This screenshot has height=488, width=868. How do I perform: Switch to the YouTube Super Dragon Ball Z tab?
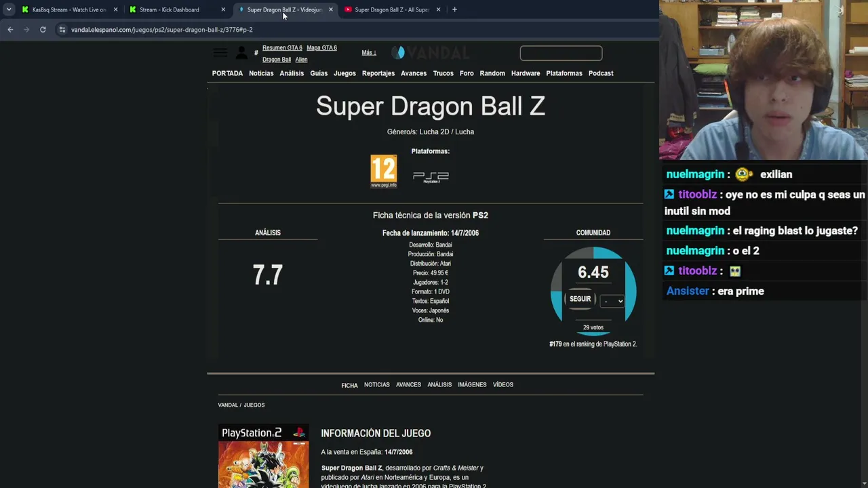click(392, 9)
